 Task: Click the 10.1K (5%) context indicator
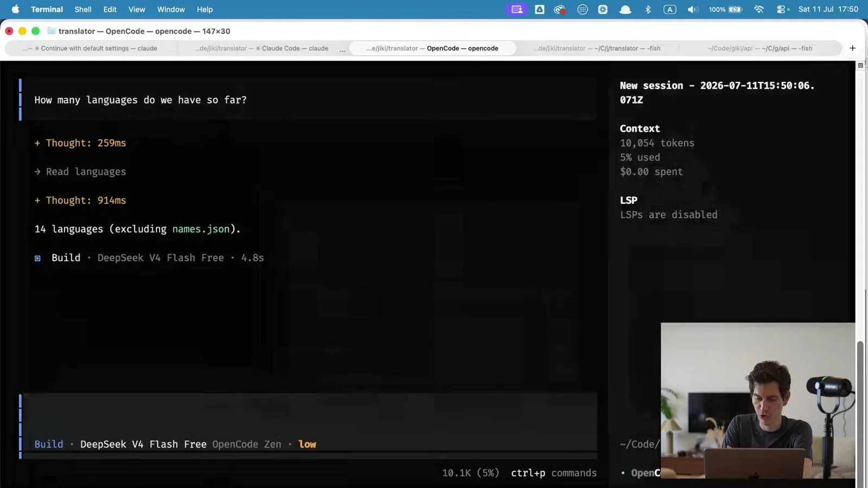click(470, 473)
